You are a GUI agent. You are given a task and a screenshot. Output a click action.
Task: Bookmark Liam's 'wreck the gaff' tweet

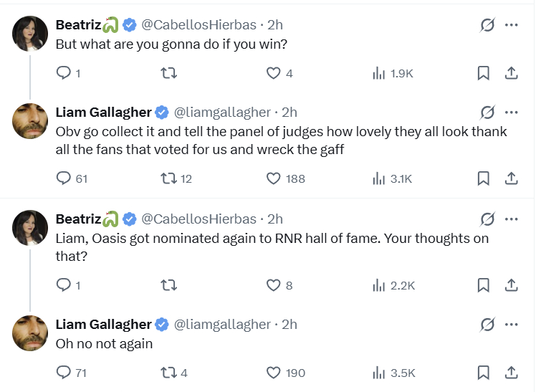(x=484, y=178)
